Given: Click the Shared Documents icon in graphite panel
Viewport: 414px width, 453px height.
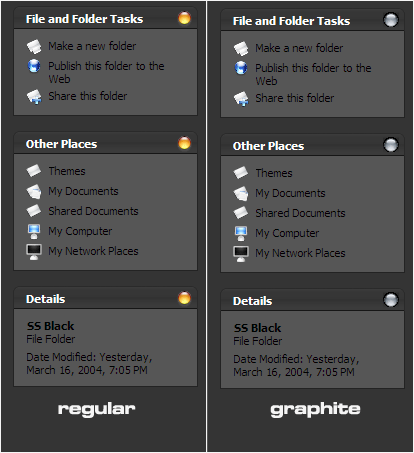Looking at the screenshot, I should tap(241, 213).
